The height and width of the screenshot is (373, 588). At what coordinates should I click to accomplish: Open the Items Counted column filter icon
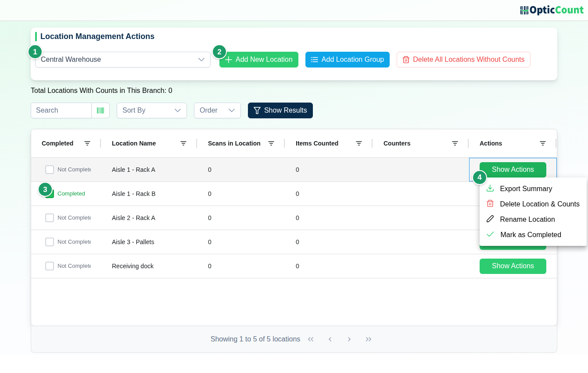tap(359, 143)
